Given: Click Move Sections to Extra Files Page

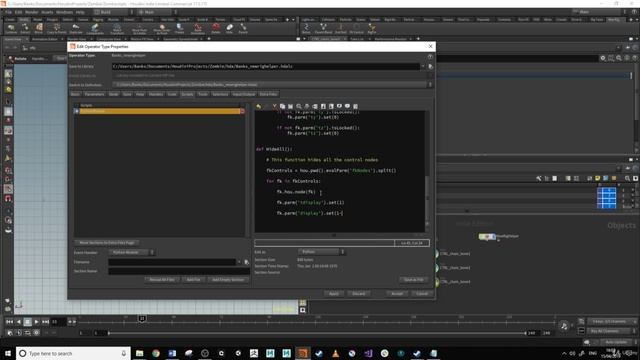Looking at the screenshot, I should (107, 242).
